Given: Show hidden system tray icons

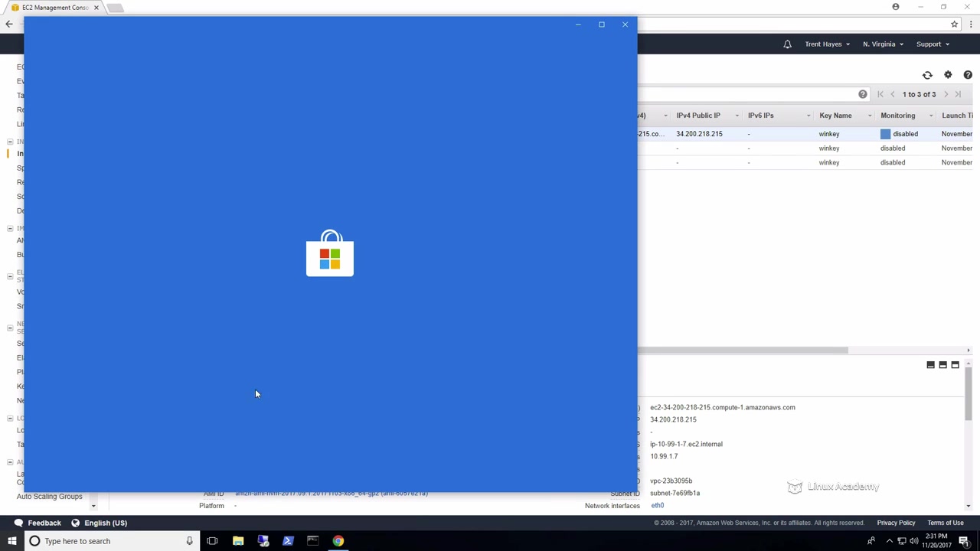Looking at the screenshot, I should (x=889, y=541).
